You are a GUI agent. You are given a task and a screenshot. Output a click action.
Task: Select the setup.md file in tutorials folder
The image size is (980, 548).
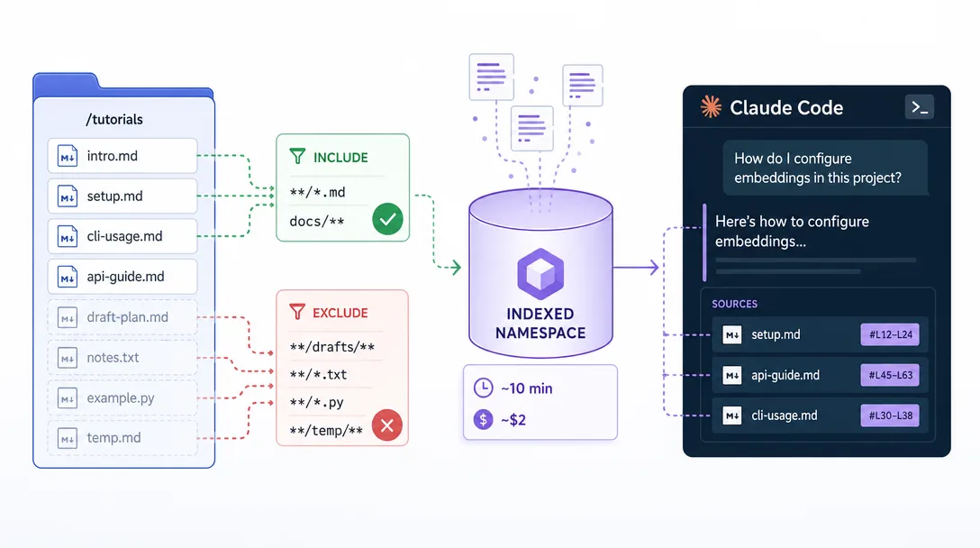point(122,196)
